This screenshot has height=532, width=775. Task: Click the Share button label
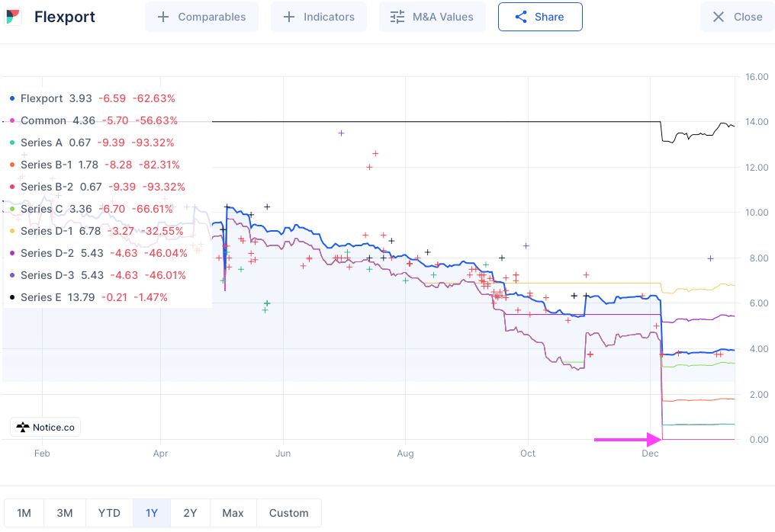tap(549, 17)
